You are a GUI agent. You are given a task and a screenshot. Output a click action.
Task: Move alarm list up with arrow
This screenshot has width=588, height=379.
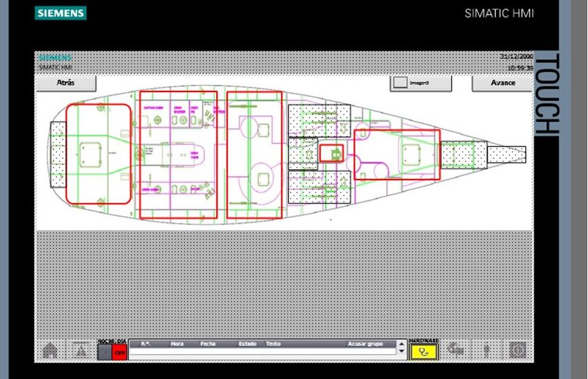point(401,344)
